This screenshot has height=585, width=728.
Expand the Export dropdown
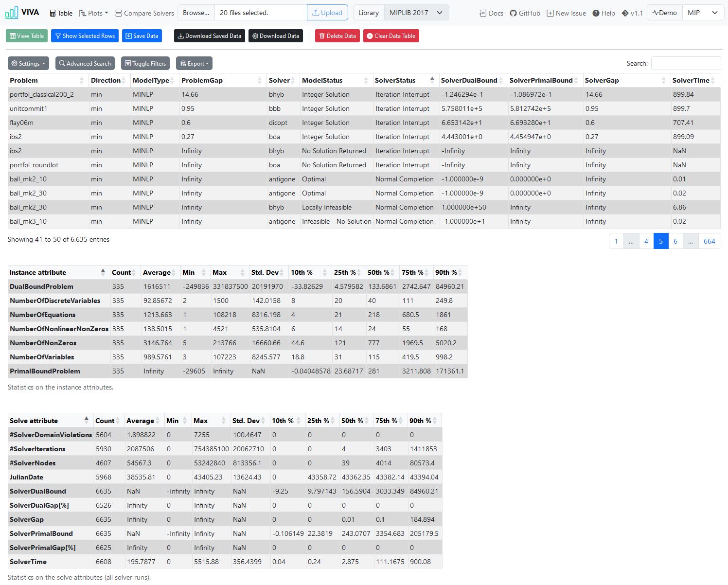194,63
